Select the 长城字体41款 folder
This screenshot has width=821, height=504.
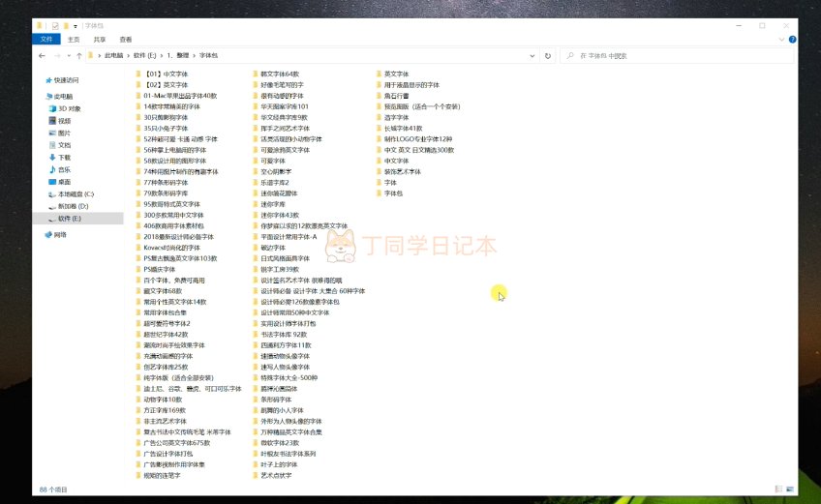tap(400, 129)
